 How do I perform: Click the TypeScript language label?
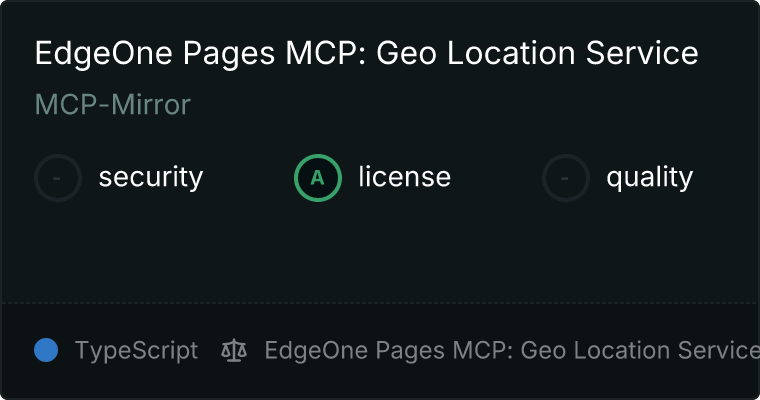tap(136, 351)
